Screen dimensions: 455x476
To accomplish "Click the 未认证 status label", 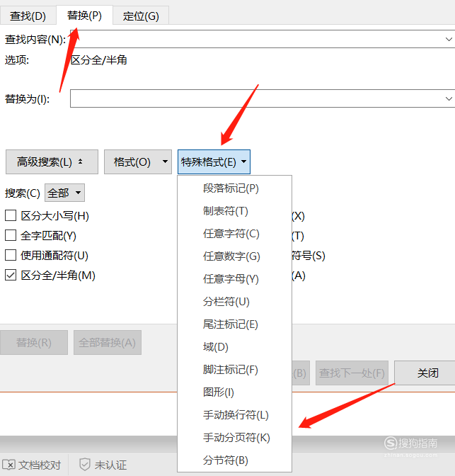I will click(110, 465).
